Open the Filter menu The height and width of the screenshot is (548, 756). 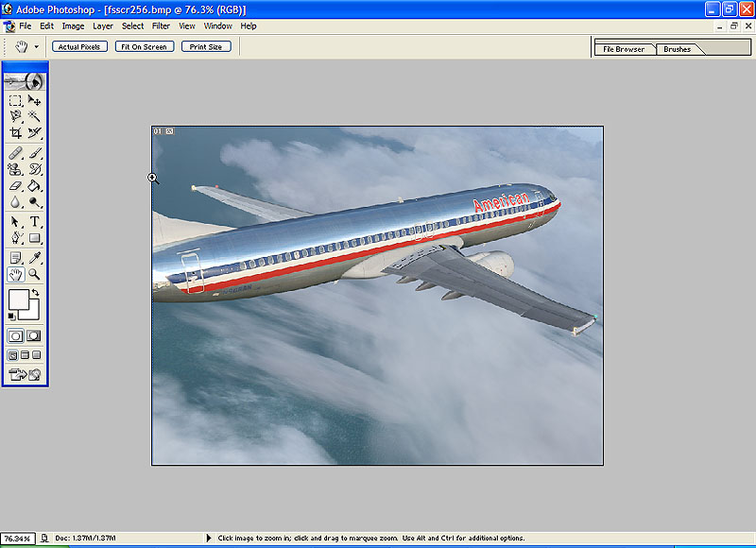pos(161,26)
